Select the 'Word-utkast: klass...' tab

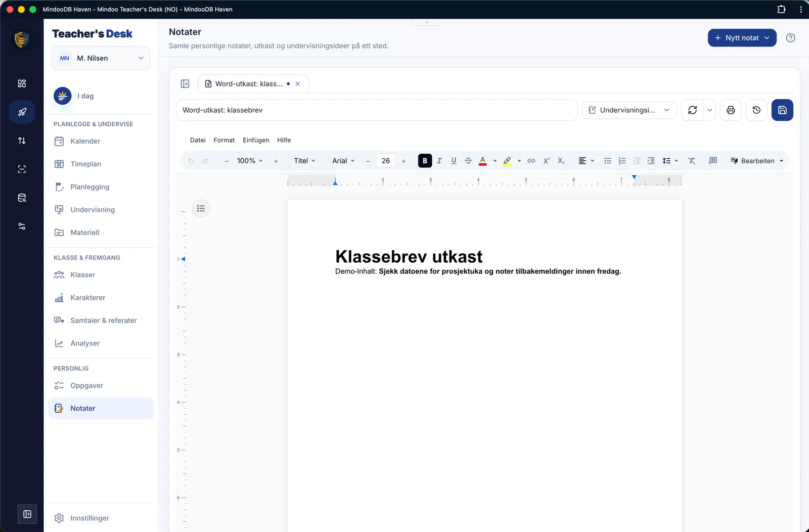click(x=248, y=84)
